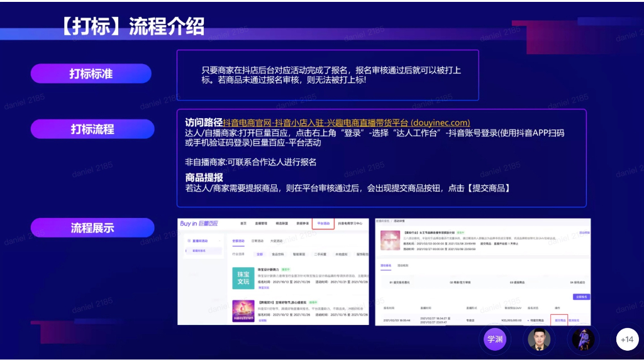644x362 pixels.
Task: Click the highlighted 提交商品 action link
Action: click(559, 320)
